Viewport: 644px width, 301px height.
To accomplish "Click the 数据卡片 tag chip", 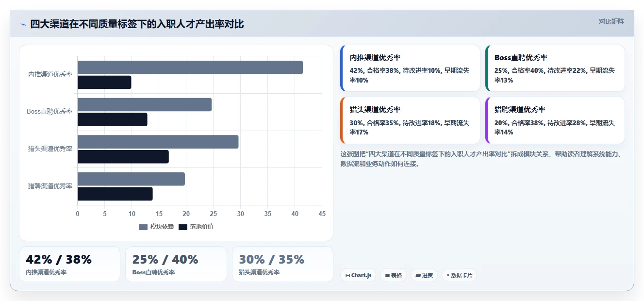I will coord(459,275).
